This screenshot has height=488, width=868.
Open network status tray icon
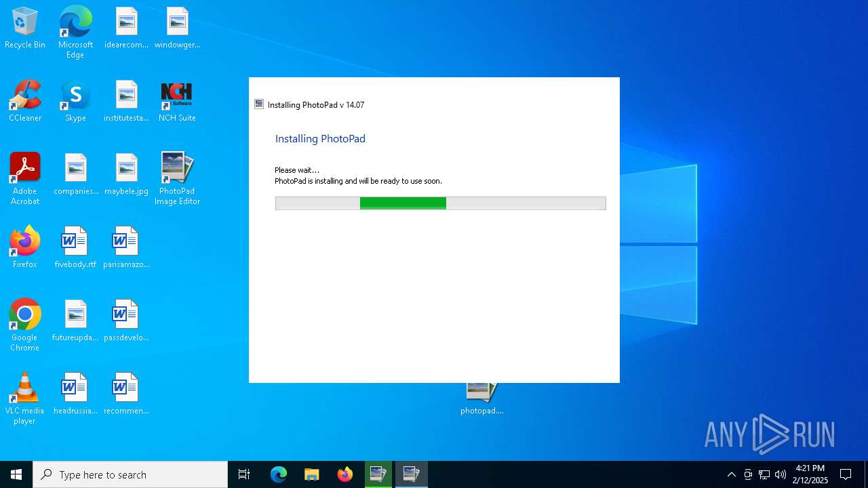coord(764,474)
